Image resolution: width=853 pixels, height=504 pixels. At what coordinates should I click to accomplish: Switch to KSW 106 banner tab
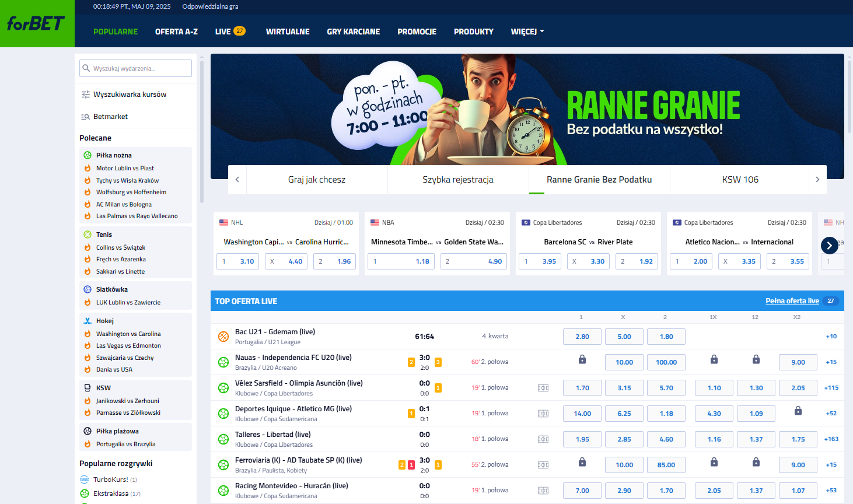740,180
